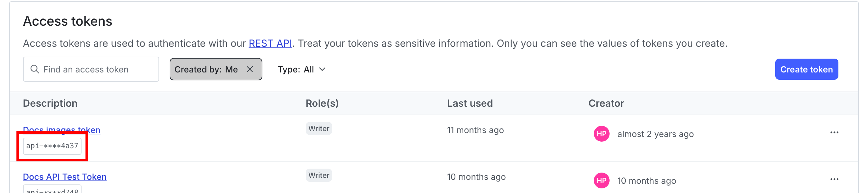Remove the Created by: Me filter
This screenshot has height=193, width=868.
[251, 69]
